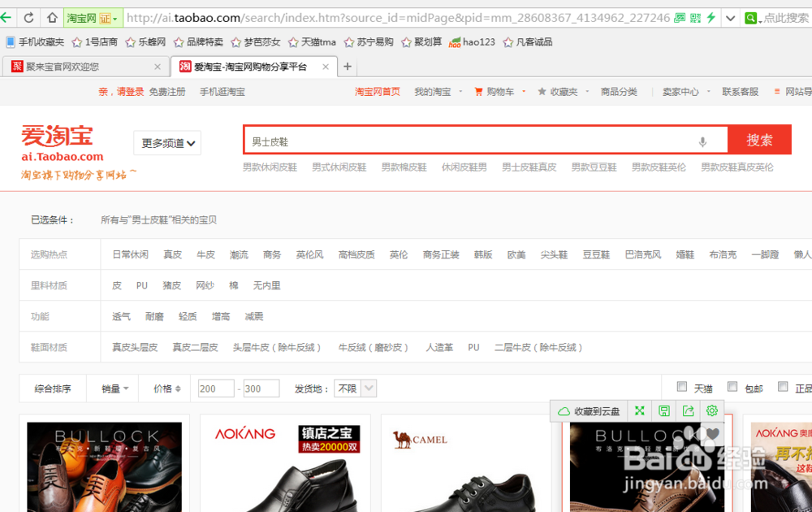The image size is (812, 512).
Task: Check the 包邮 checkbox
Action: click(x=733, y=388)
